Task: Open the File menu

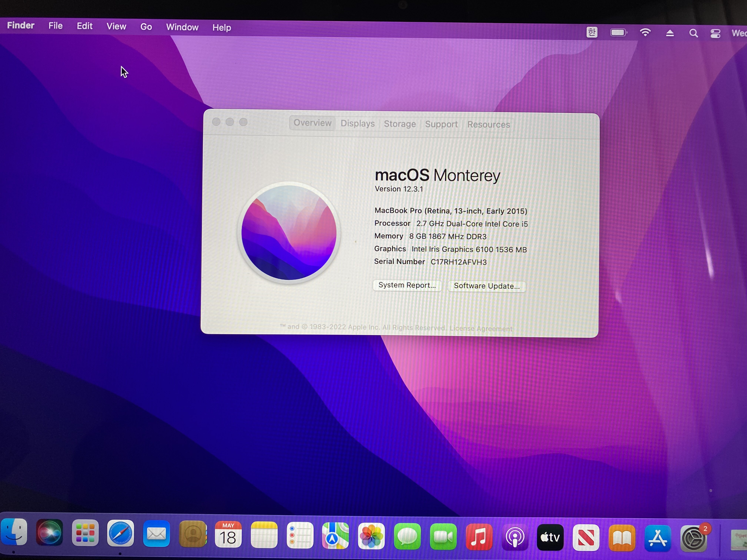Action: [x=55, y=26]
